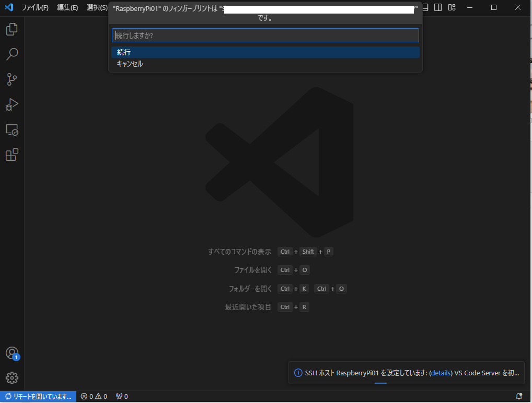This screenshot has width=532, height=403.
Task: Click the errors and warnings count in status bar
Action: point(94,397)
